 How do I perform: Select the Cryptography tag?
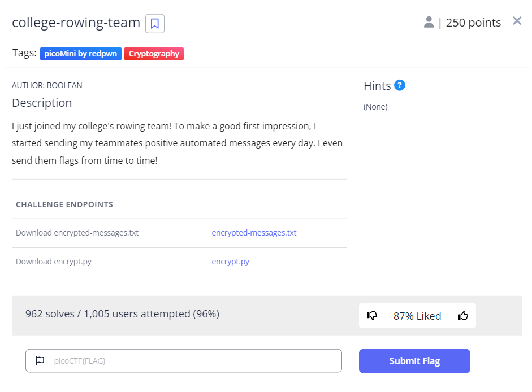pyautogui.click(x=154, y=54)
